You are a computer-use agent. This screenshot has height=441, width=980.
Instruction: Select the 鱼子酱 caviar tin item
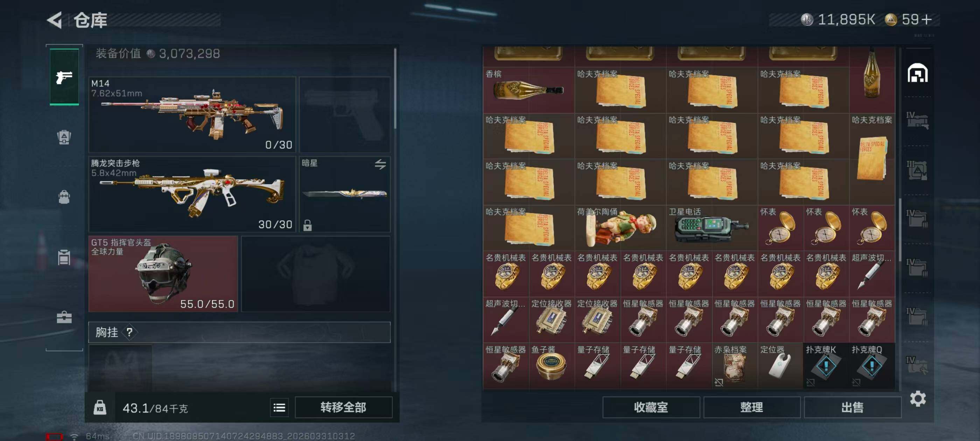(x=551, y=366)
